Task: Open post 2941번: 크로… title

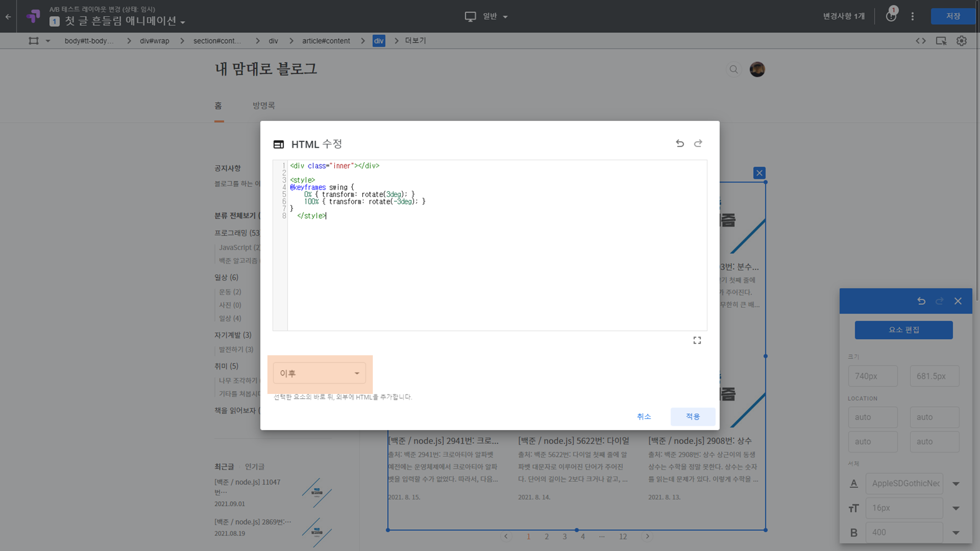Action: (x=443, y=441)
